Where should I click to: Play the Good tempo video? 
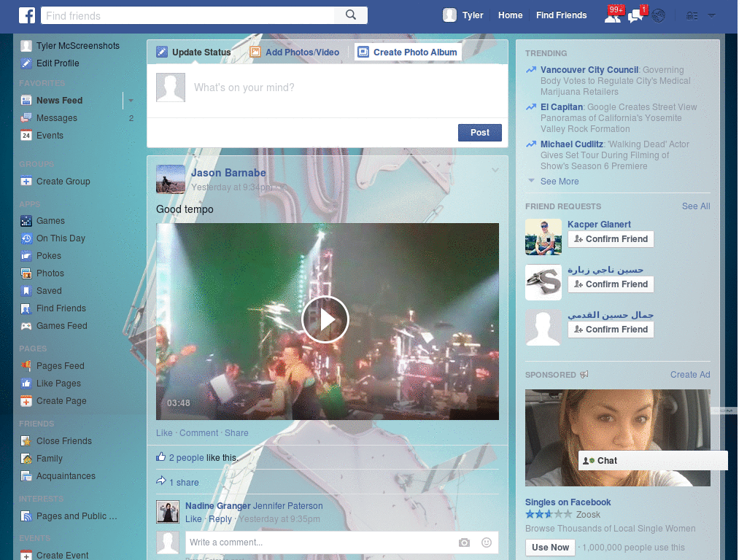click(x=325, y=319)
